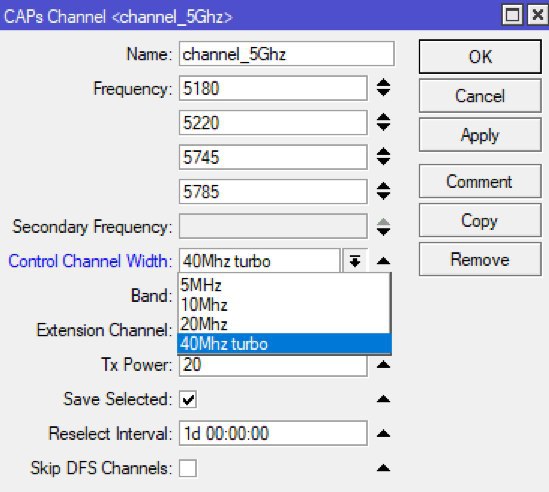Collapse the Control Channel Width option
The image size is (549, 492).
point(383,261)
